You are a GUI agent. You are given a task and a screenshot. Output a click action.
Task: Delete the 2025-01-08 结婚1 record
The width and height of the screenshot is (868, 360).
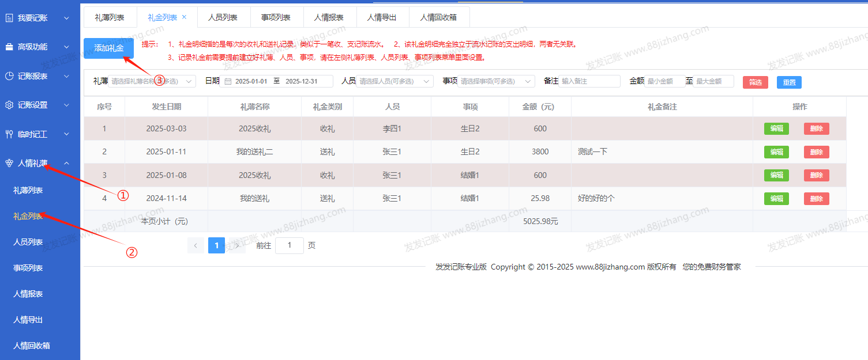[x=817, y=175]
